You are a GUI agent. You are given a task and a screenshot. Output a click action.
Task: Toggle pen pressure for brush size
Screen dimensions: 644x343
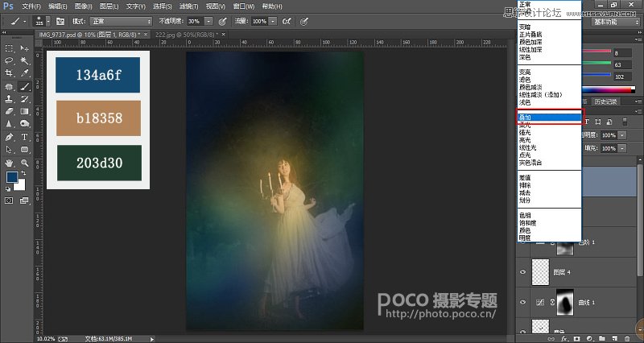[304, 22]
